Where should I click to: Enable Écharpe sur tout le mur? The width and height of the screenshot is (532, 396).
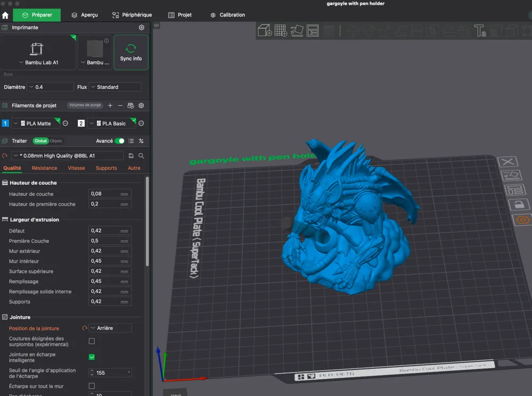tap(92, 386)
